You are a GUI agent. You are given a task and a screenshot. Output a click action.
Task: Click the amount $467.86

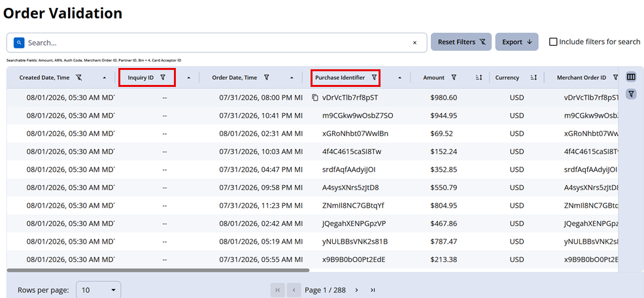pos(444,224)
